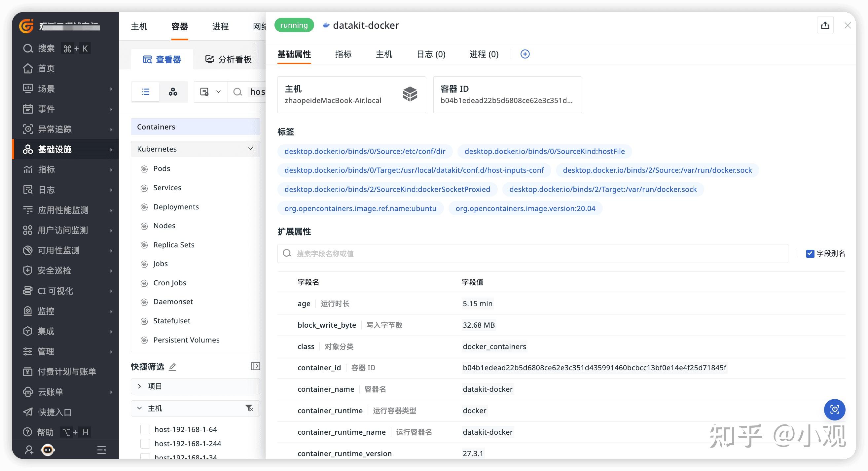Click the edit pencil next to 快捷筛选
The height and width of the screenshot is (471, 868).
172,367
